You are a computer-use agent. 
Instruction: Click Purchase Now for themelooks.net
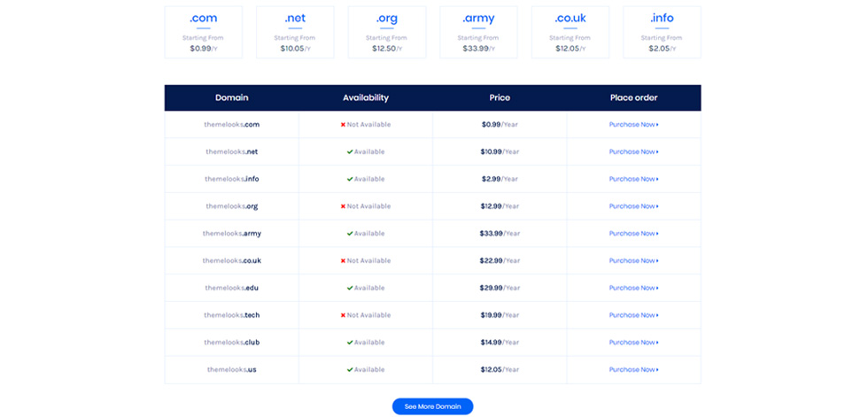point(634,151)
